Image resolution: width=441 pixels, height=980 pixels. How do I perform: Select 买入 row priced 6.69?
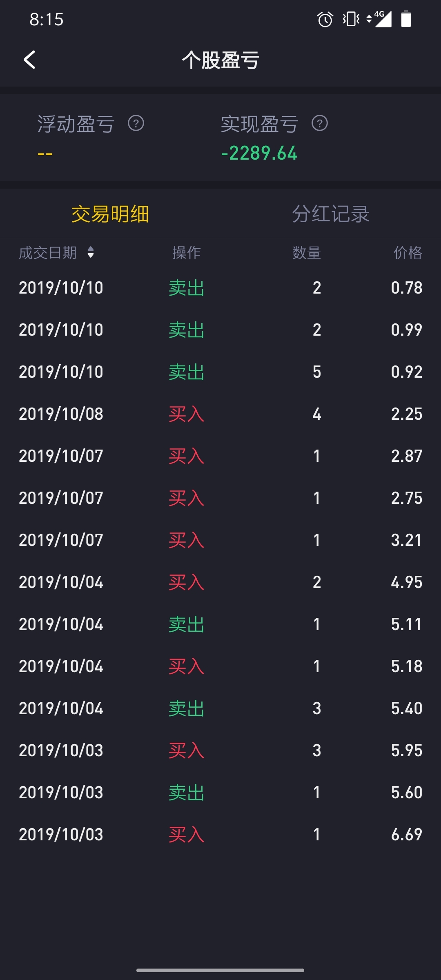pyautogui.click(x=220, y=835)
